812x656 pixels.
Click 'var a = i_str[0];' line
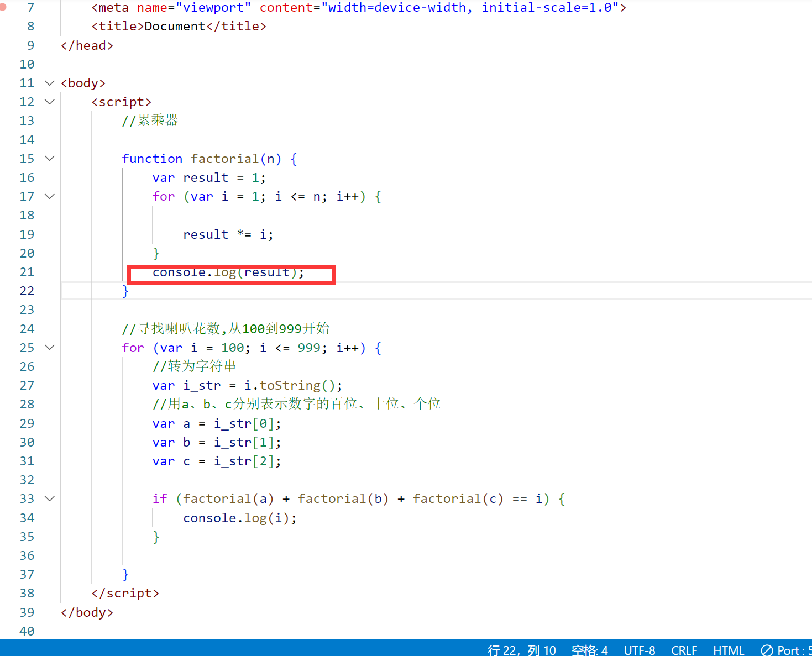[x=217, y=423]
